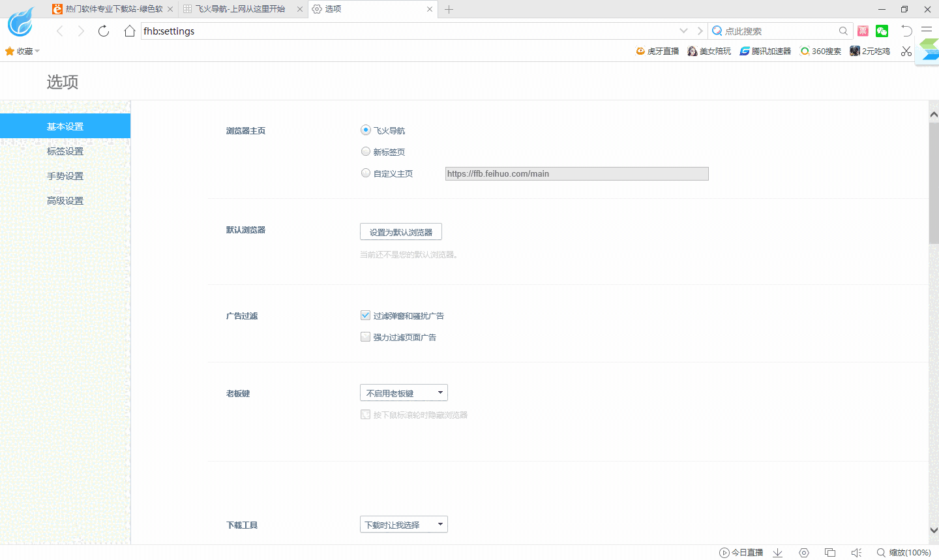Image resolution: width=939 pixels, height=560 pixels.
Task: Mute sound via the speaker icon
Action: (x=857, y=553)
